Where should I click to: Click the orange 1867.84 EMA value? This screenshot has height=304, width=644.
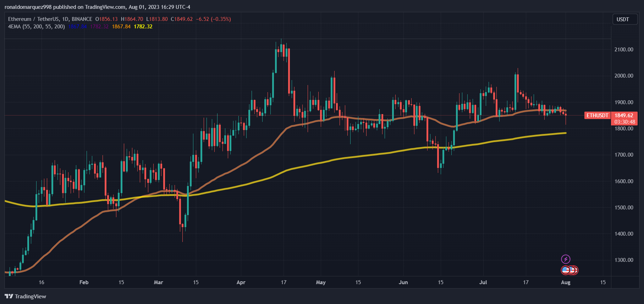pos(121,27)
